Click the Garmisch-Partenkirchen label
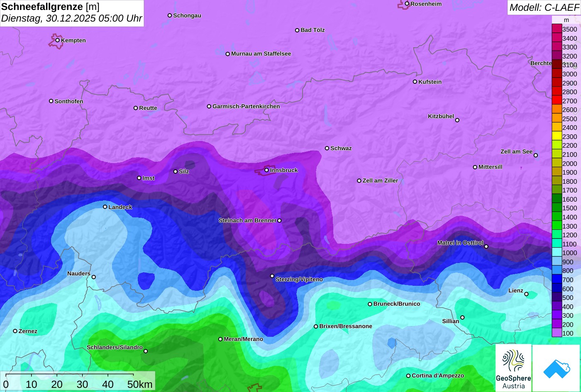The height and width of the screenshot is (392, 581). pos(246,107)
